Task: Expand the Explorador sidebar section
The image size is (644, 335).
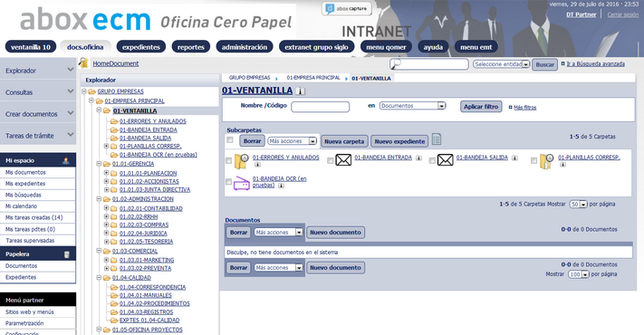Action: click(x=38, y=71)
